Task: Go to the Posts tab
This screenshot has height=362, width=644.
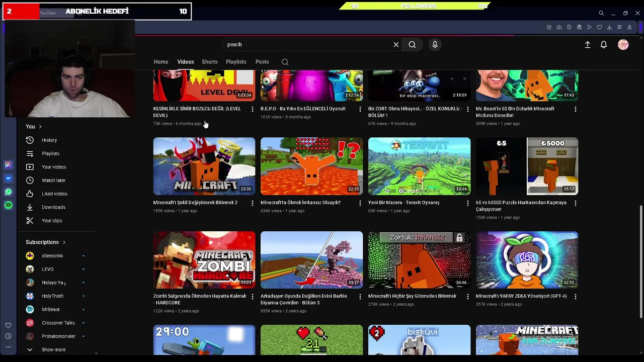Action: [262, 62]
